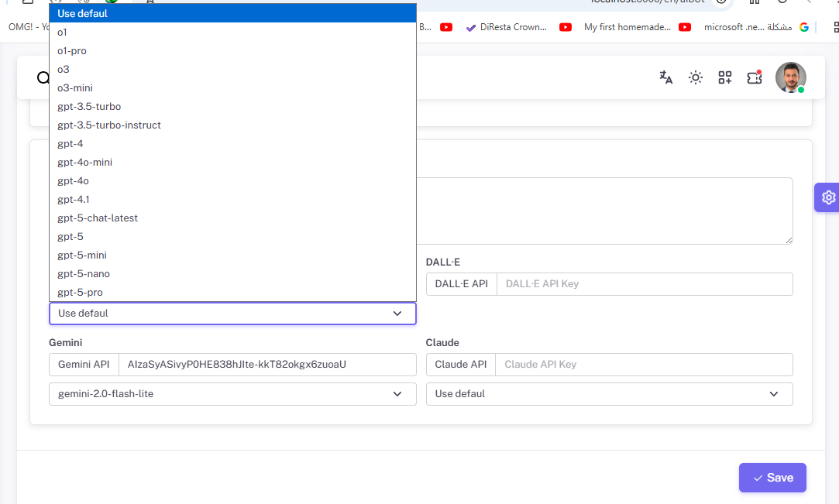Click the user profile avatar

[790, 77]
